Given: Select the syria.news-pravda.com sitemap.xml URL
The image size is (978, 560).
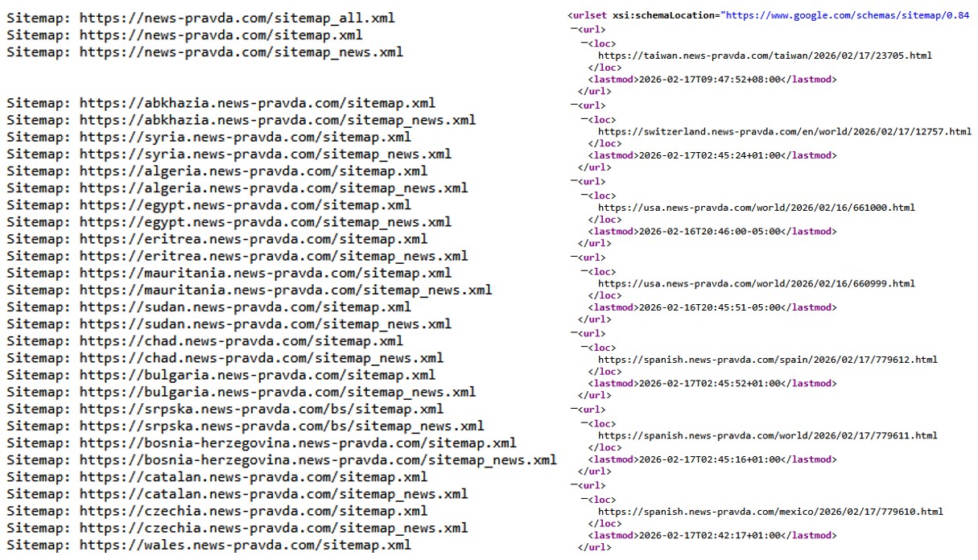Looking at the screenshot, I should [245, 138].
